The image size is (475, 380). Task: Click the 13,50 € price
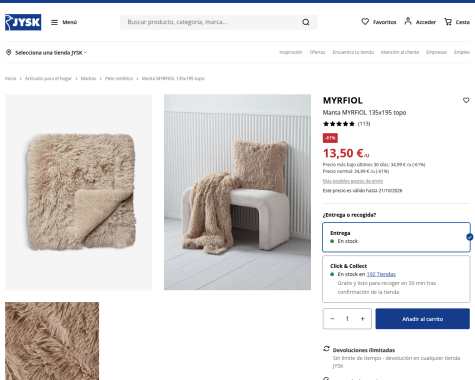[x=346, y=153]
